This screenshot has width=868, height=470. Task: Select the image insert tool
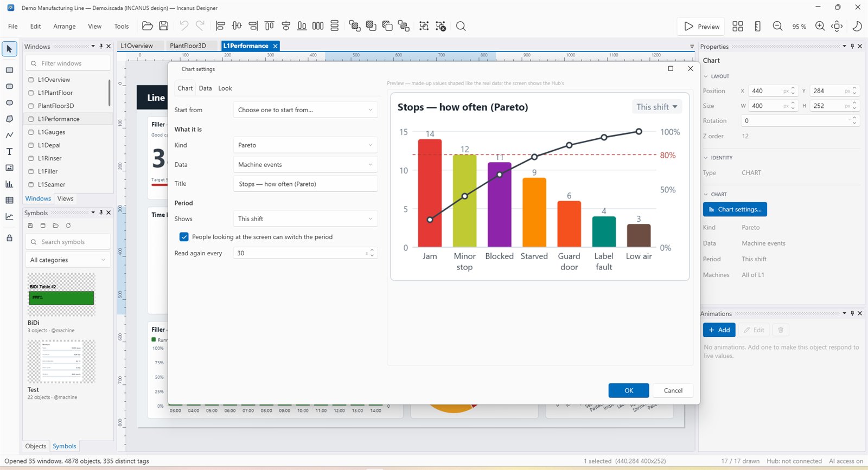(x=9, y=168)
